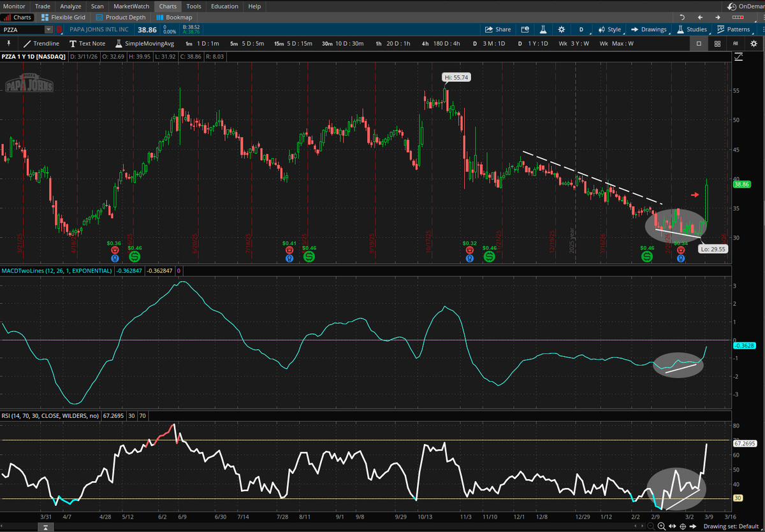Open the Trade tab
765x532 pixels.
click(x=43, y=6)
